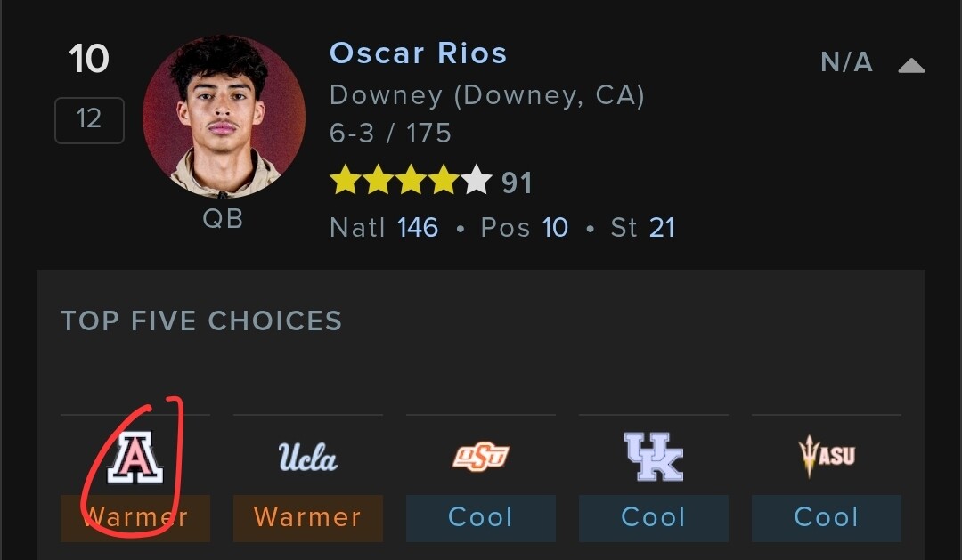Open the Oklahoma State OSU logo
Image resolution: width=962 pixels, height=560 pixels.
480,458
